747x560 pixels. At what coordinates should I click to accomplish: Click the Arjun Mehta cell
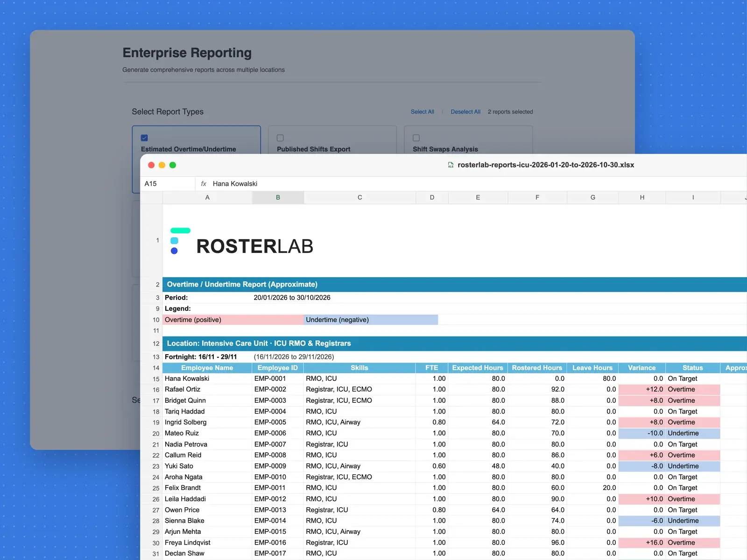207,532
